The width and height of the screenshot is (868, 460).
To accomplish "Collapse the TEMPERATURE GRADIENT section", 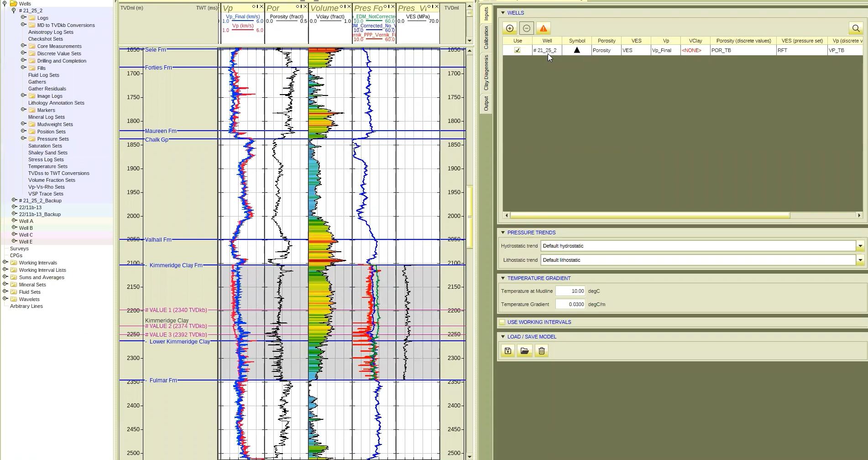I will pyautogui.click(x=503, y=278).
